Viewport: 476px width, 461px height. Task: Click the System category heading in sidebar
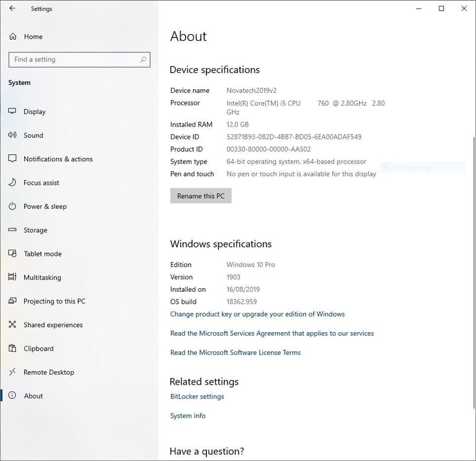click(19, 82)
